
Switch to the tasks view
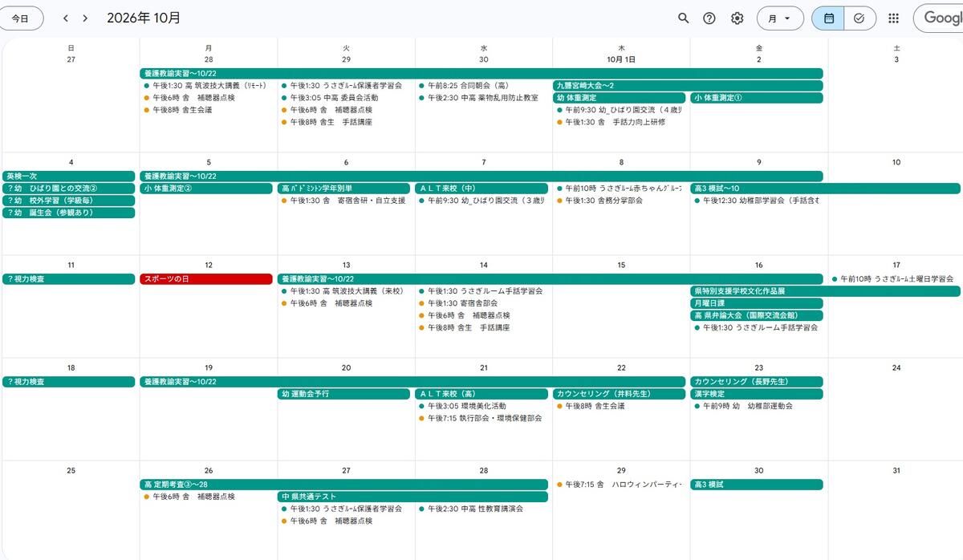coord(859,18)
